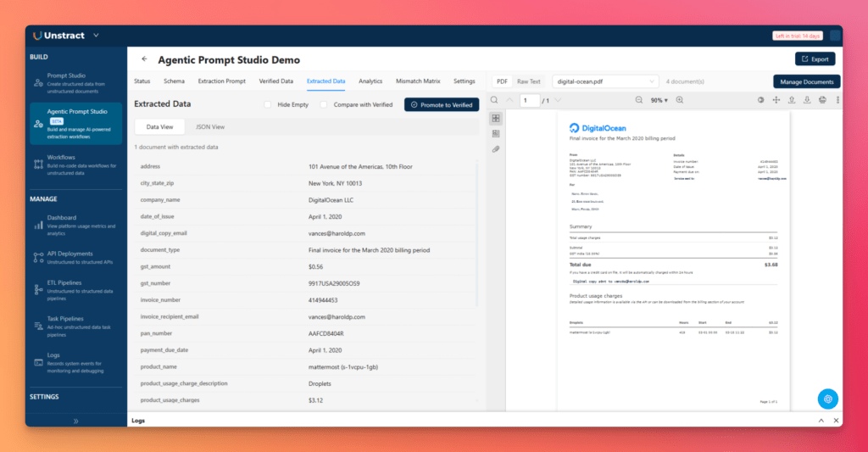
Task: Open the digital-ocean.pdf document dropdown
Action: tap(605, 81)
